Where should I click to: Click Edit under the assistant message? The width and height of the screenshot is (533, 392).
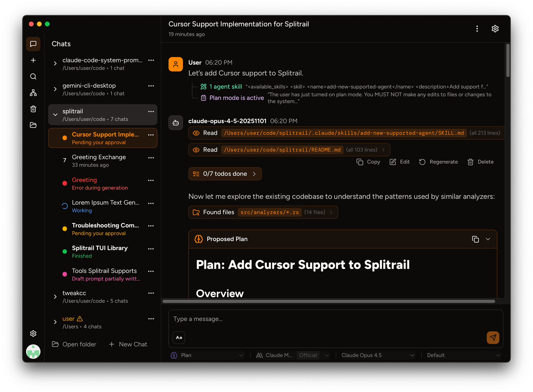pyautogui.click(x=399, y=162)
